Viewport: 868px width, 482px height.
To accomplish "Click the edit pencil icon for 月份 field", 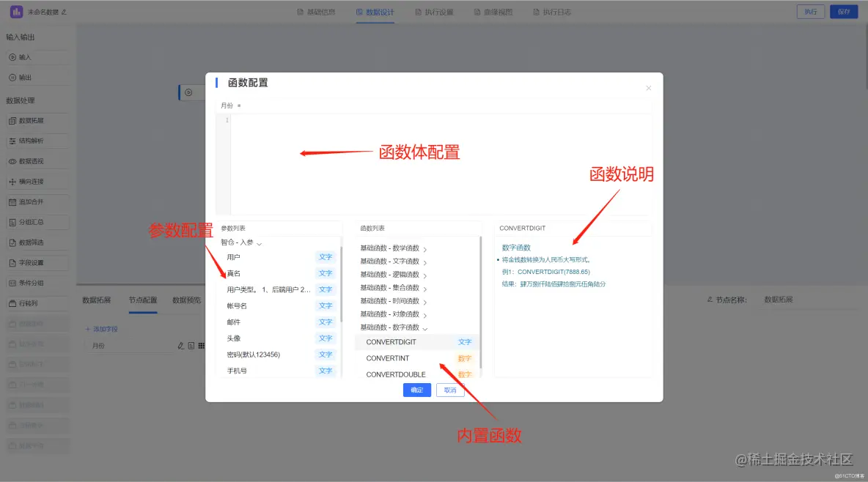I will [180, 345].
